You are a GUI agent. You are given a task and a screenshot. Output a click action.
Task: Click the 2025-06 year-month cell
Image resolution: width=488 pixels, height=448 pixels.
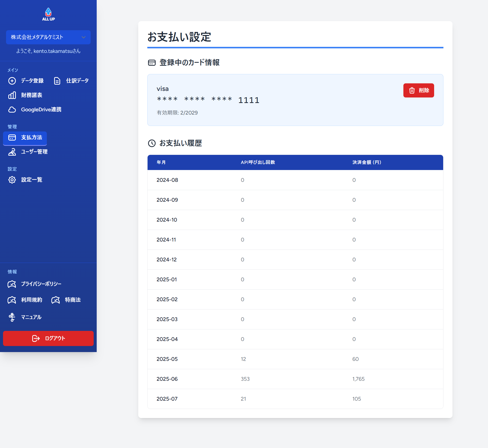(167, 379)
